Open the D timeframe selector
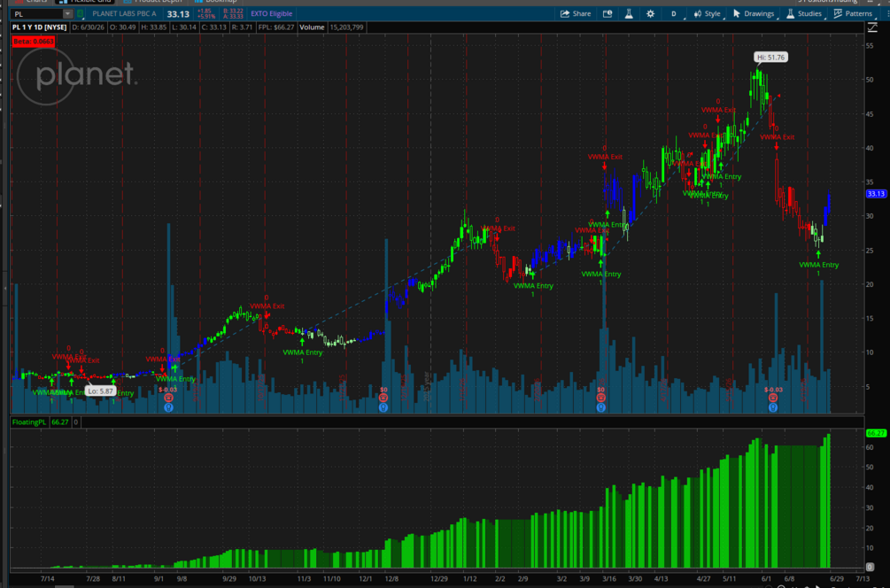The width and height of the screenshot is (890, 588). click(674, 13)
